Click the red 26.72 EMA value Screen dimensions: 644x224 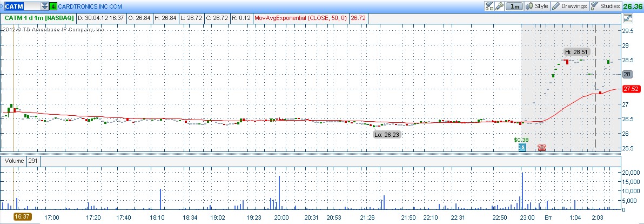(x=358, y=18)
